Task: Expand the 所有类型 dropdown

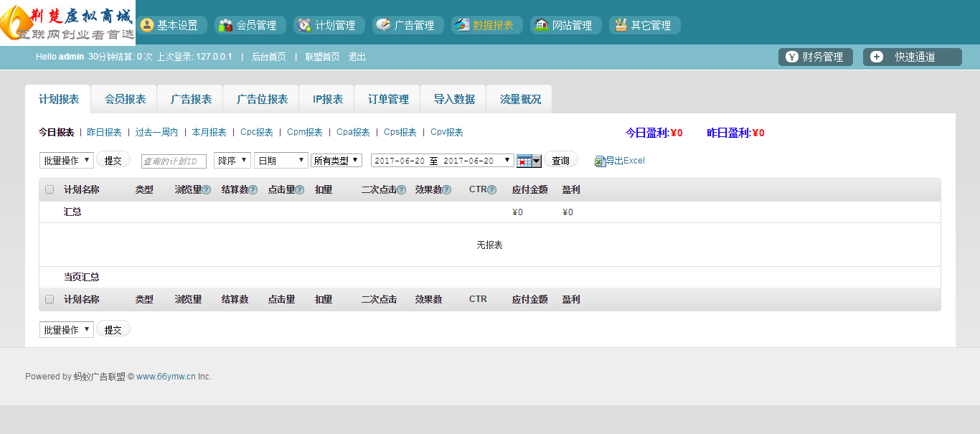Action: point(336,161)
